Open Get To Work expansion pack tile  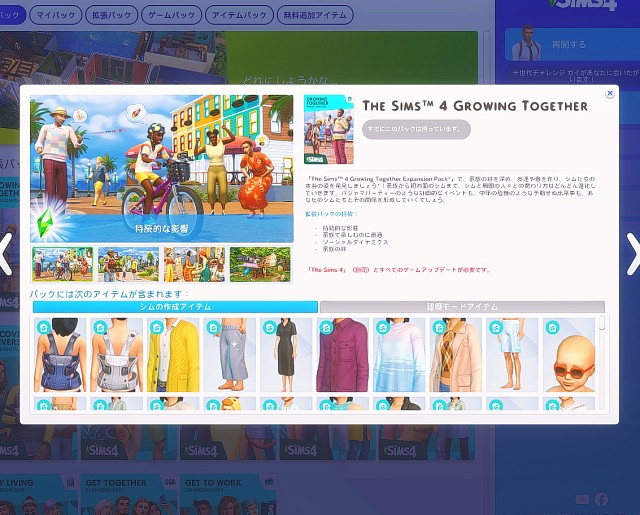(228, 494)
